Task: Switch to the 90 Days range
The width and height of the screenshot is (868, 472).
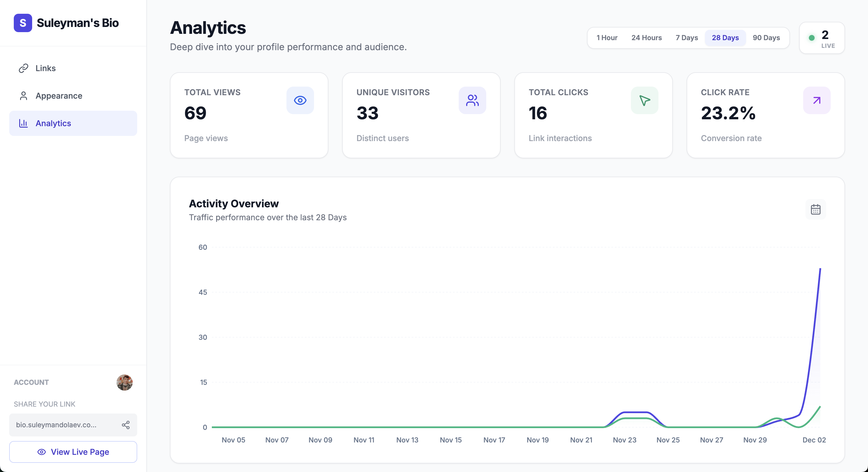Action: pos(766,38)
